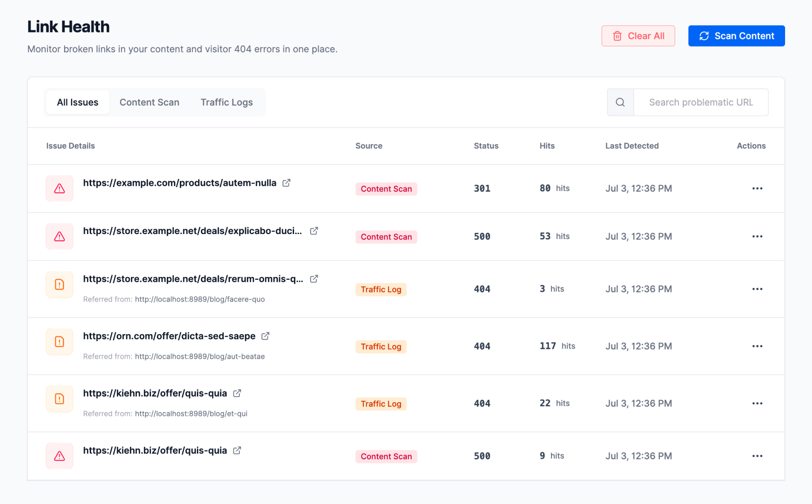Select the 500 status in explicabo-duci row
This screenshot has height=504, width=812.
point(482,236)
